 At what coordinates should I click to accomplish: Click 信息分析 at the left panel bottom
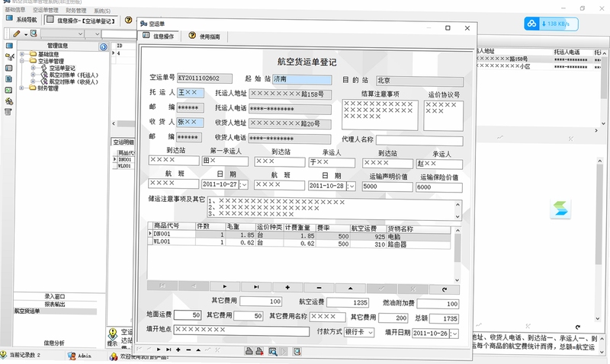coord(54,343)
